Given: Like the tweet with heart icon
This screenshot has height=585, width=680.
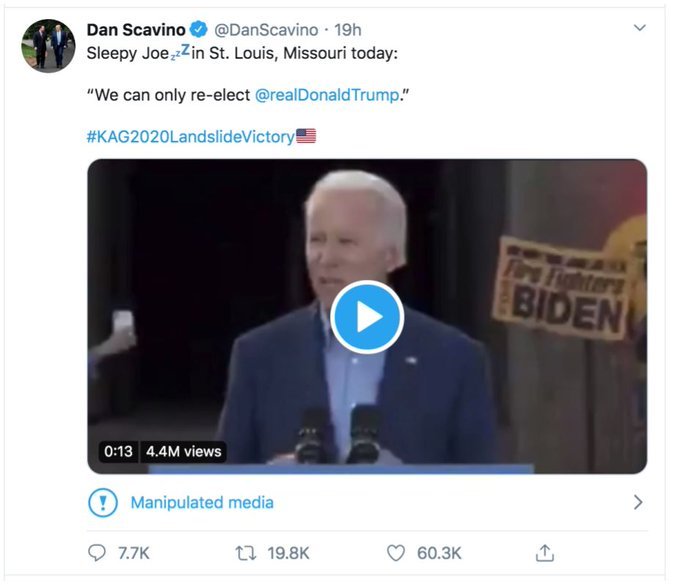Looking at the screenshot, I should pyautogui.click(x=396, y=553).
